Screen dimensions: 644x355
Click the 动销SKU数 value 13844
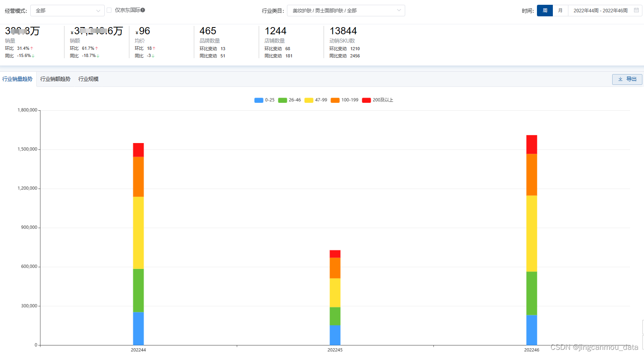pos(343,31)
